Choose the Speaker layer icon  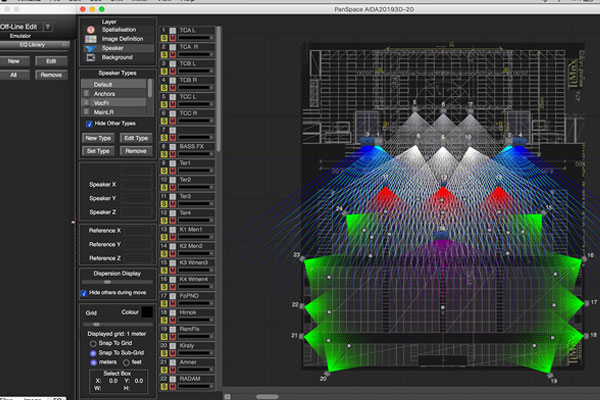pos(91,48)
